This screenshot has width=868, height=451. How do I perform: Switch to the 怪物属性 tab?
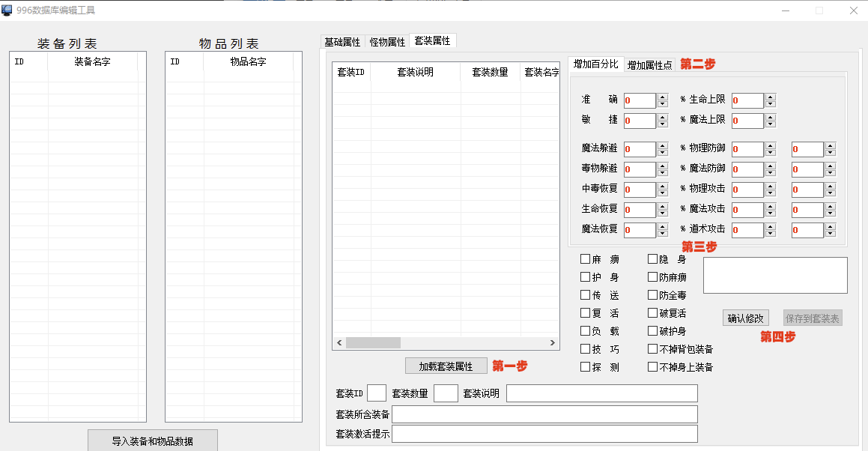[387, 42]
